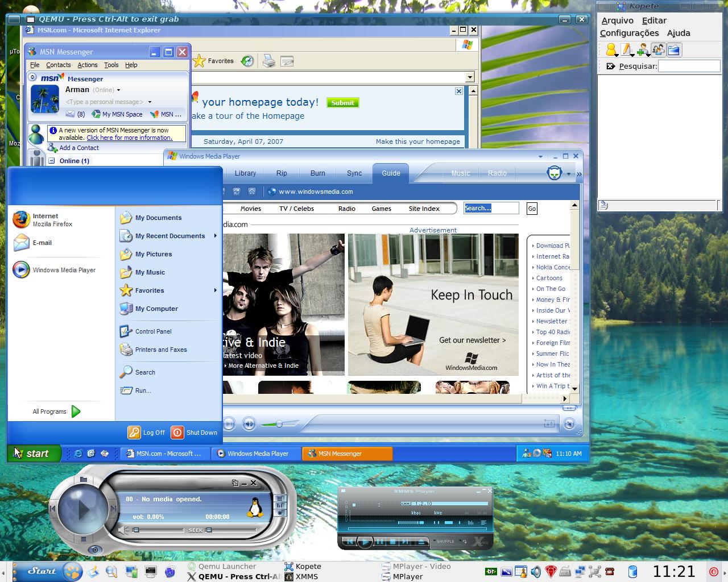This screenshot has height=582, width=728.
Task: Open Kopete Arquivo menu
Action: point(617,20)
